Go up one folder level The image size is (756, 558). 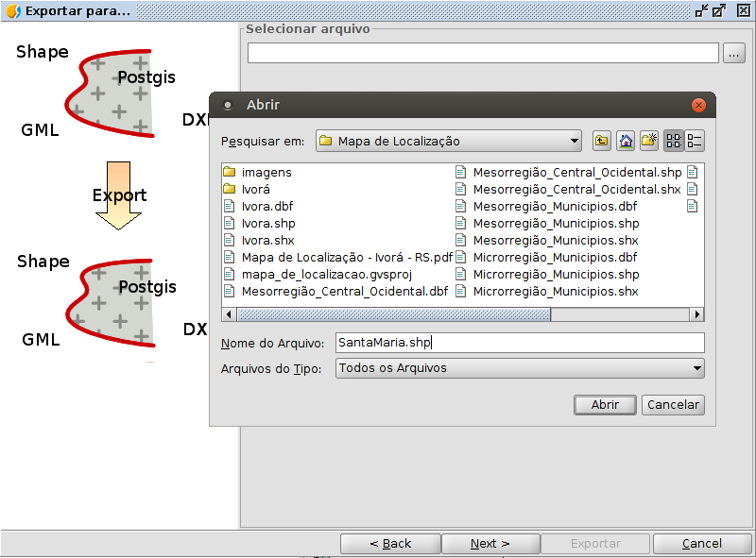coord(602,141)
